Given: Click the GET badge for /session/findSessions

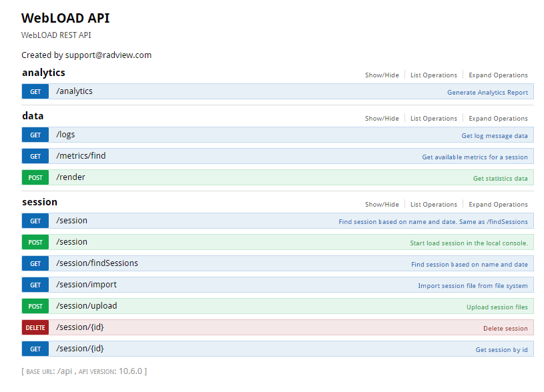Looking at the screenshot, I should click(35, 264).
